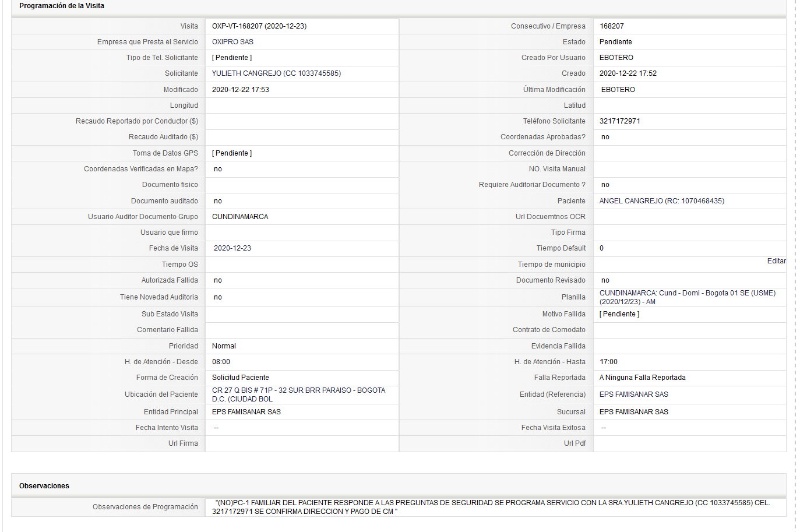
Task: Click the Empresa value OXIPRO SAS
Action: click(232, 42)
